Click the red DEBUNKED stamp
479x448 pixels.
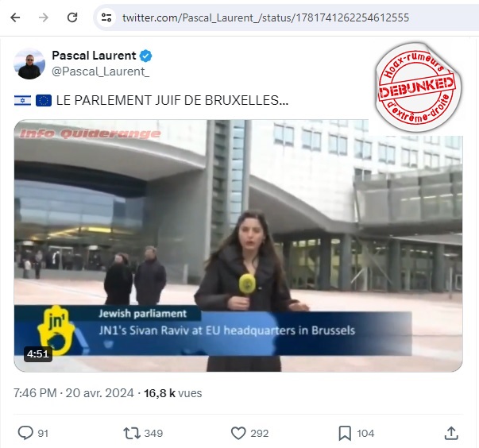pos(418,87)
